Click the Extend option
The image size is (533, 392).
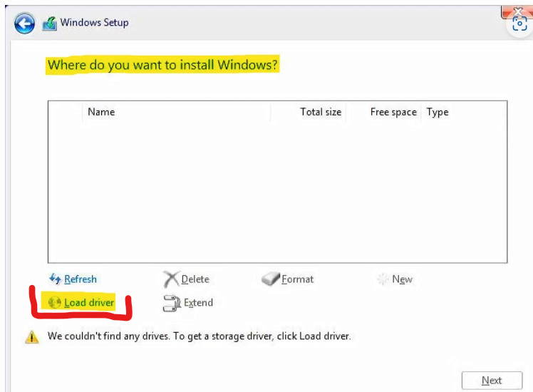pos(199,303)
